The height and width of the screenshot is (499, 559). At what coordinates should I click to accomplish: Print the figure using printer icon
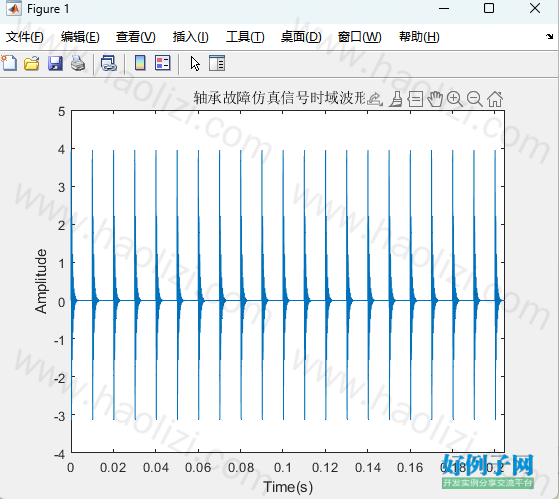78,63
